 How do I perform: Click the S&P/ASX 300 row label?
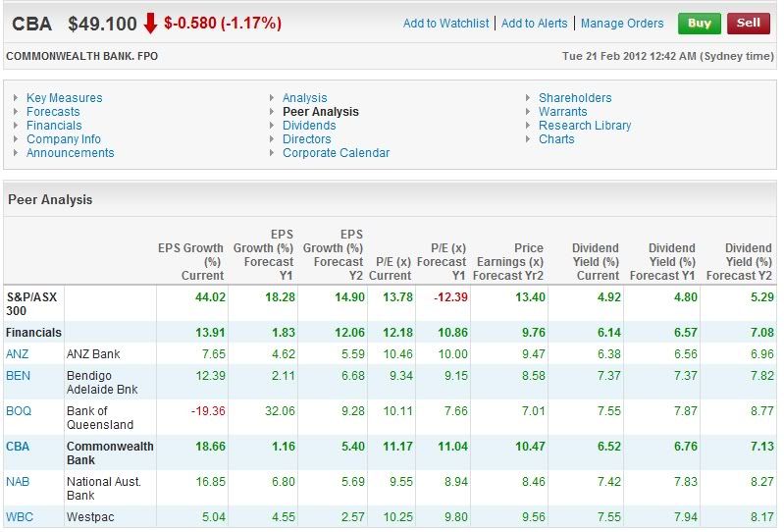pyautogui.click(x=31, y=303)
